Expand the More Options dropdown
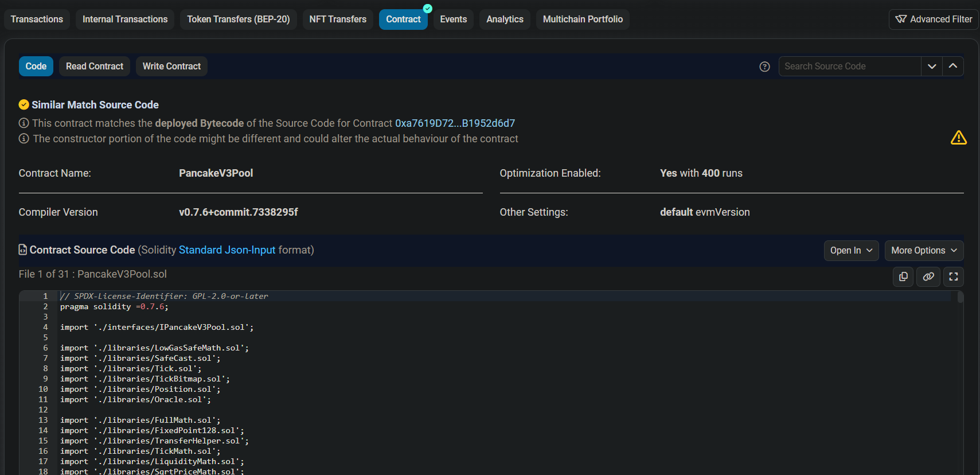Viewport: 980px width, 475px height. coord(924,251)
